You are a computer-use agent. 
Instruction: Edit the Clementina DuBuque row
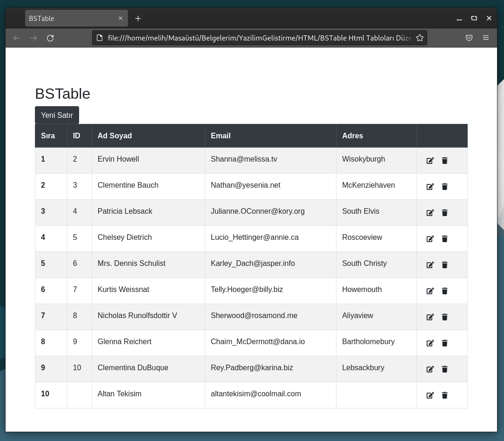430,369
